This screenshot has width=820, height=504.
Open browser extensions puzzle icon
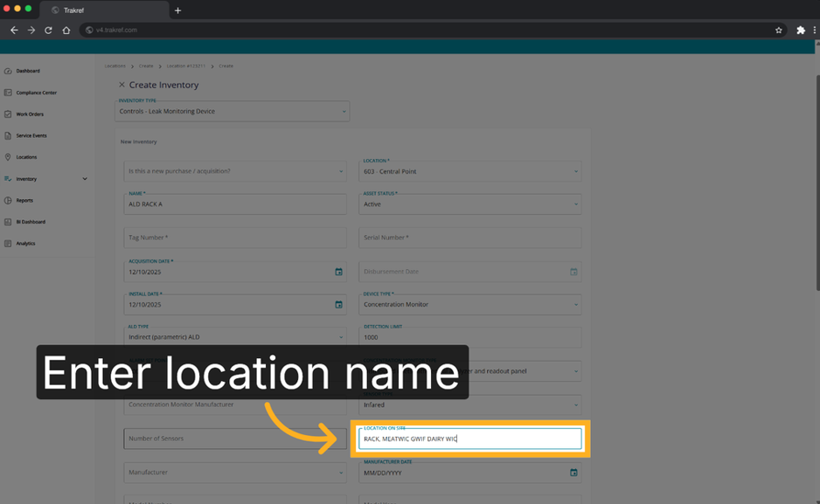point(801,31)
